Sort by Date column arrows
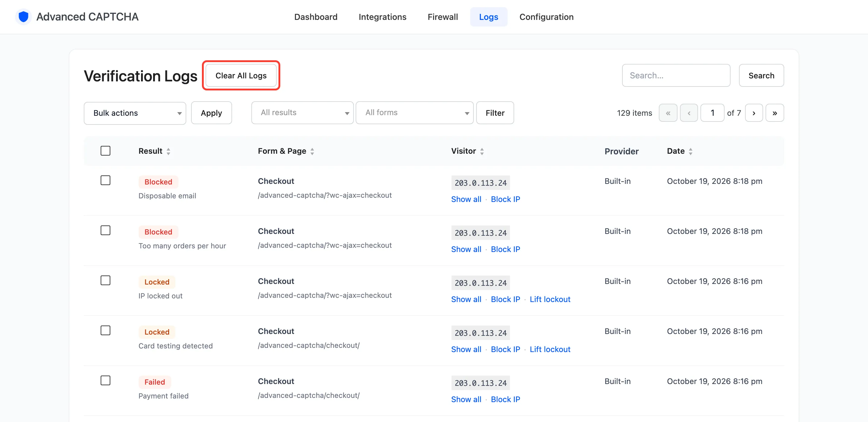868x422 pixels. tap(690, 151)
